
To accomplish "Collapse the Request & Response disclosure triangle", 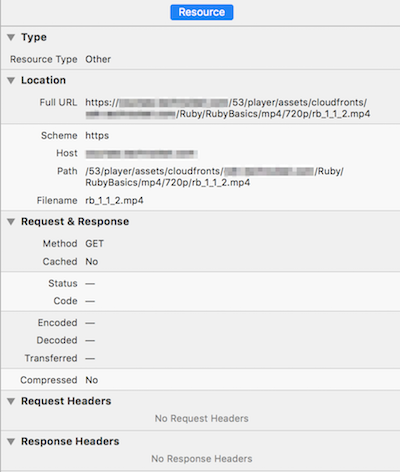I will point(11,222).
